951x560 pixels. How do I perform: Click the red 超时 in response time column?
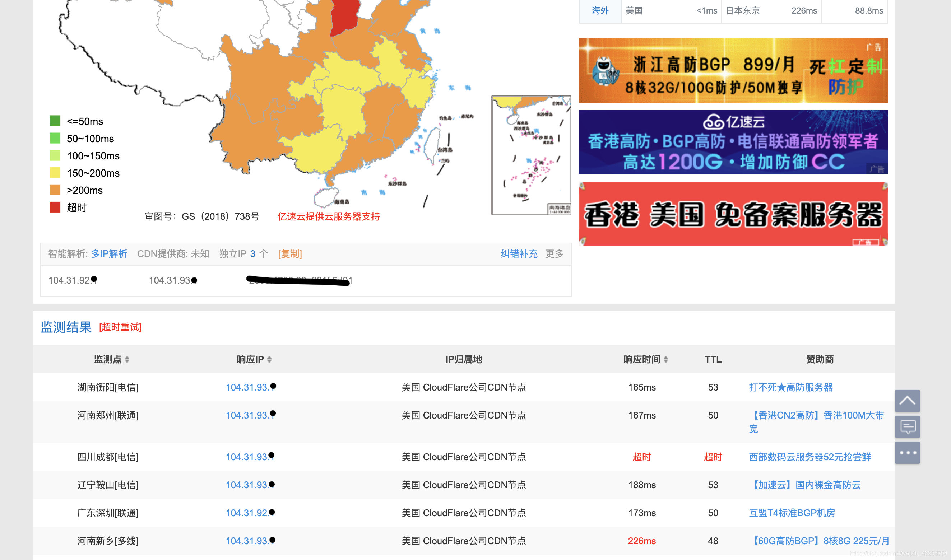pyautogui.click(x=641, y=457)
